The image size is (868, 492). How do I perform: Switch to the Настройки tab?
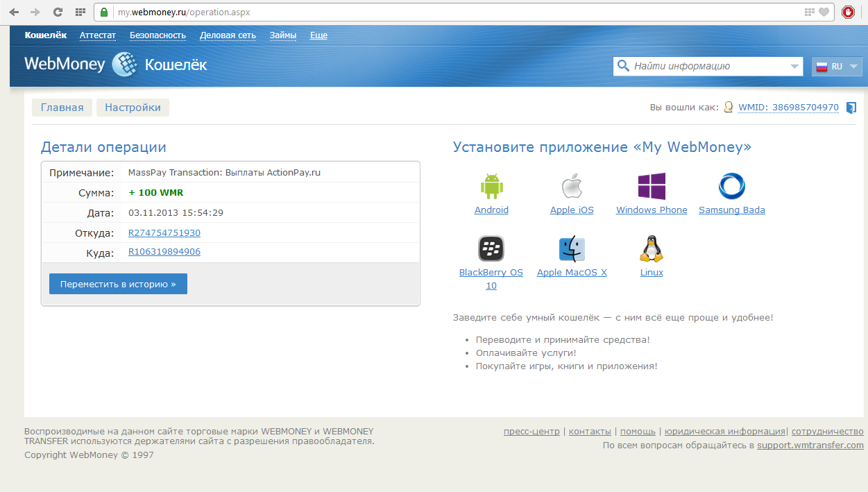[133, 108]
